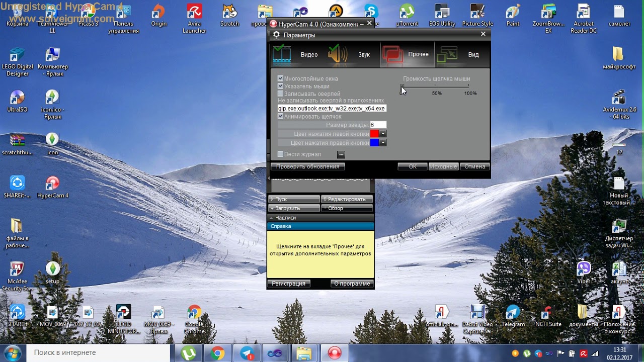This screenshot has width=644, height=362.
Task: Click the overlay-excluded applications text field
Action: coord(332,108)
